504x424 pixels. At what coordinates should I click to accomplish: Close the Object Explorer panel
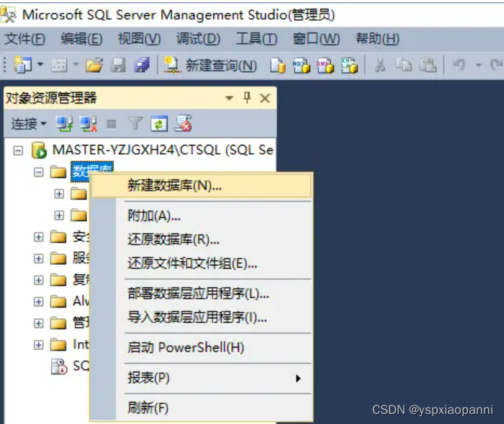click(x=265, y=98)
